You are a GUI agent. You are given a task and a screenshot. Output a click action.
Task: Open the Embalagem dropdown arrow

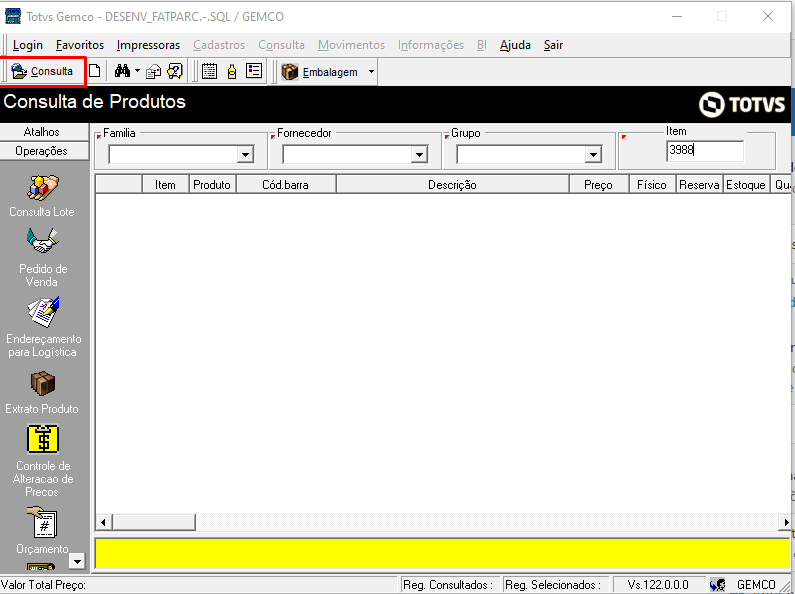[371, 72]
